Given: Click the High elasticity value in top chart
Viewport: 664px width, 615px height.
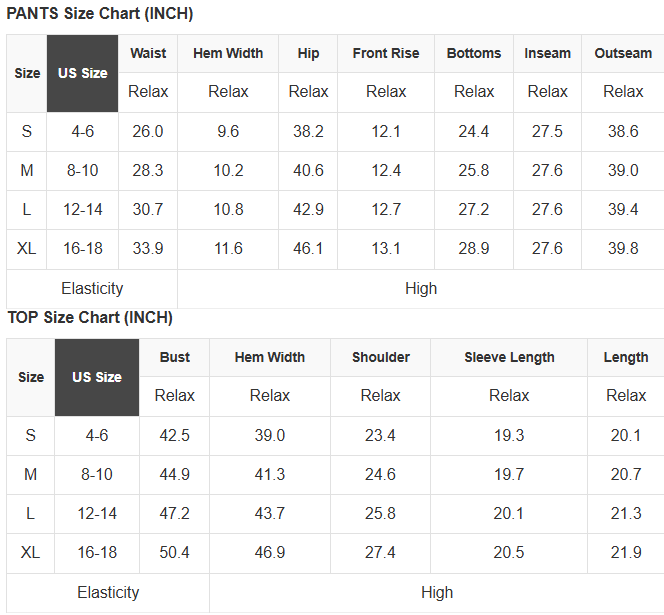Looking at the screenshot, I should click(437, 592).
